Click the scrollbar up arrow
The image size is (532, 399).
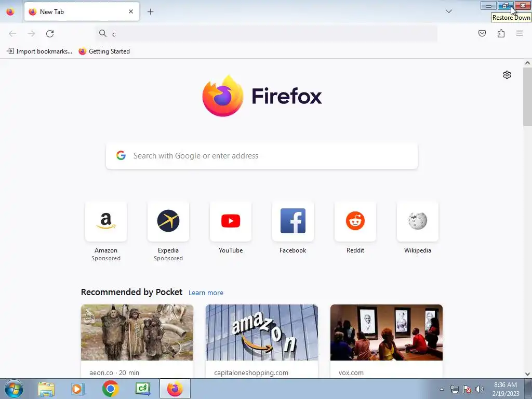pyautogui.click(x=527, y=63)
